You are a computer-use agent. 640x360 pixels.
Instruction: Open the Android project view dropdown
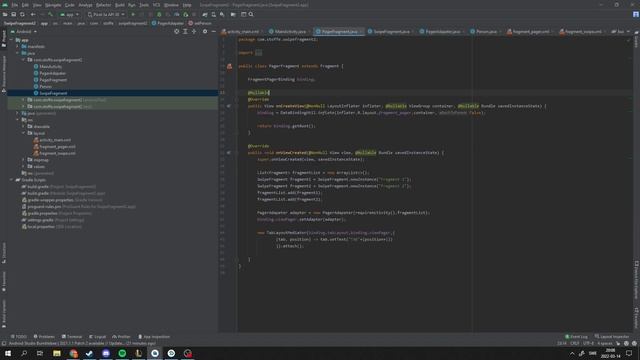tap(24, 31)
